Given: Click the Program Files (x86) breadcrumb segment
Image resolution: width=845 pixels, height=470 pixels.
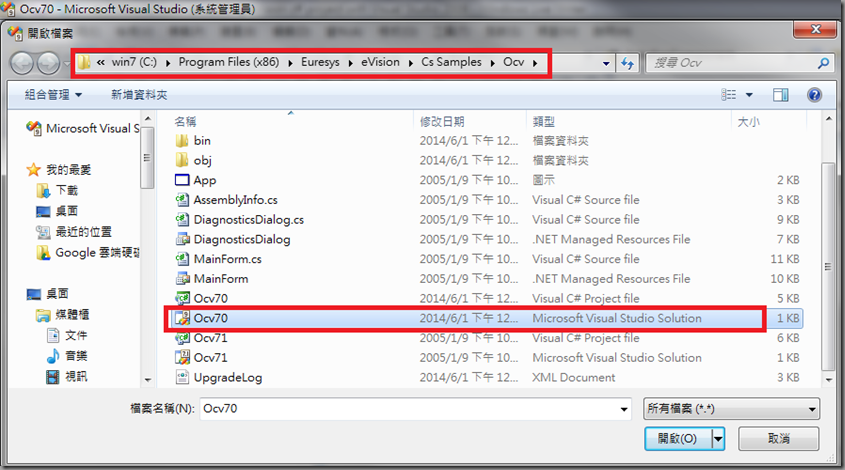Looking at the screenshot, I should (x=229, y=63).
